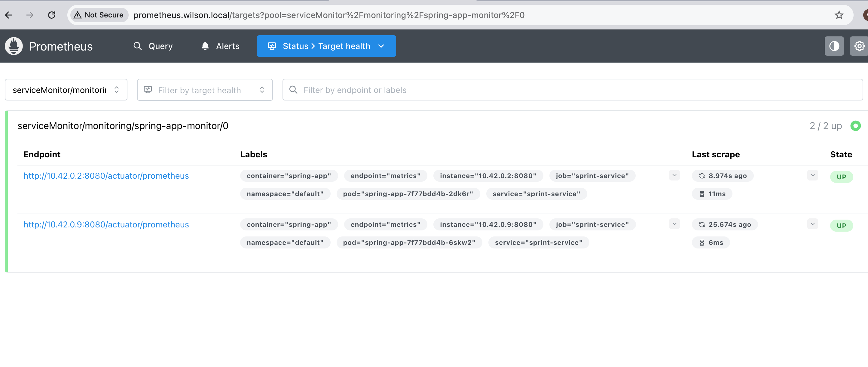Click the Not Secure warning badge
Viewport: 868px width, 367px height.
click(99, 15)
